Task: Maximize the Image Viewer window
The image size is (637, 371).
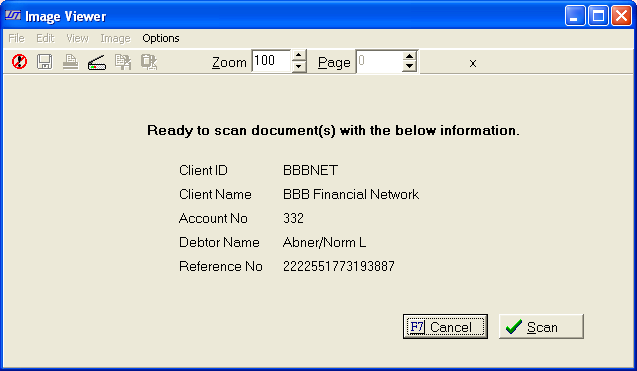Action: (x=598, y=16)
